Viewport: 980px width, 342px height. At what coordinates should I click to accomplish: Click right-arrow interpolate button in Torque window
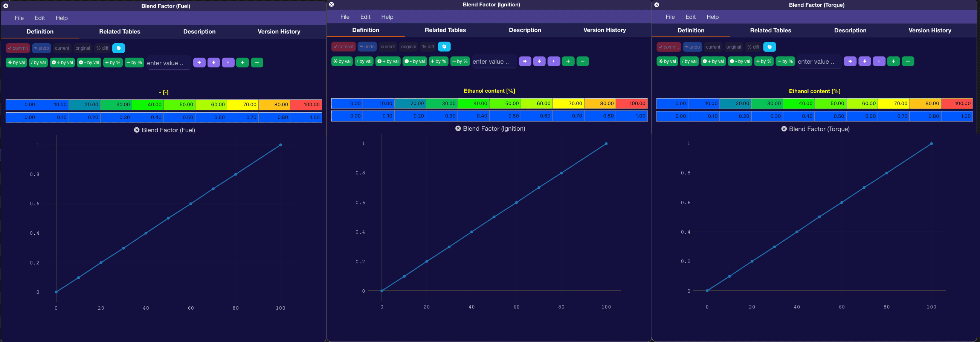pyautogui.click(x=850, y=61)
